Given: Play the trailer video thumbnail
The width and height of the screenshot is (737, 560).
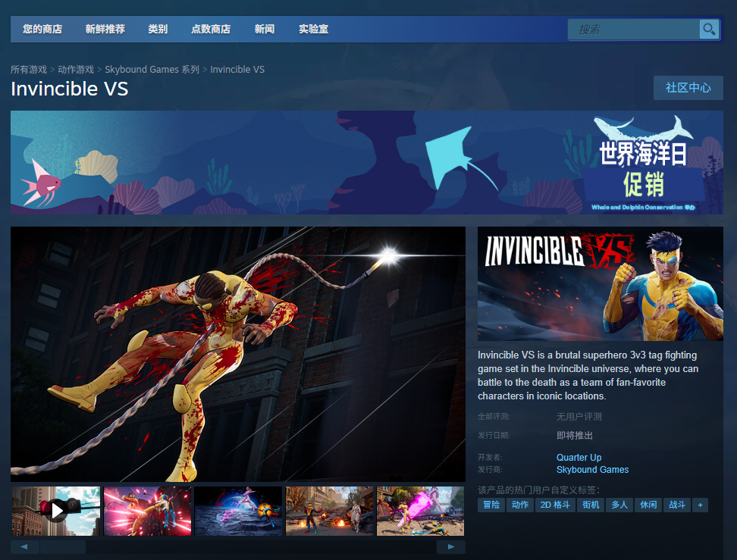Looking at the screenshot, I should click(x=56, y=511).
